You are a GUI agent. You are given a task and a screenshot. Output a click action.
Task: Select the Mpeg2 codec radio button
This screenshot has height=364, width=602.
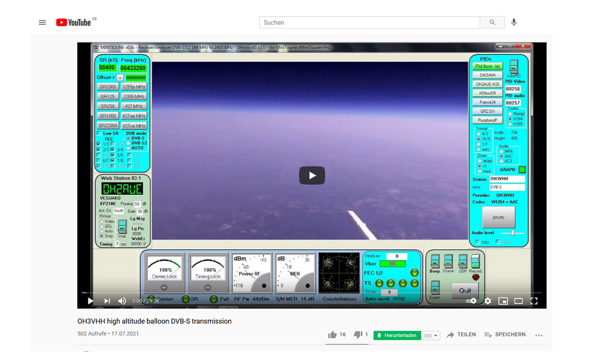(x=510, y=114)
